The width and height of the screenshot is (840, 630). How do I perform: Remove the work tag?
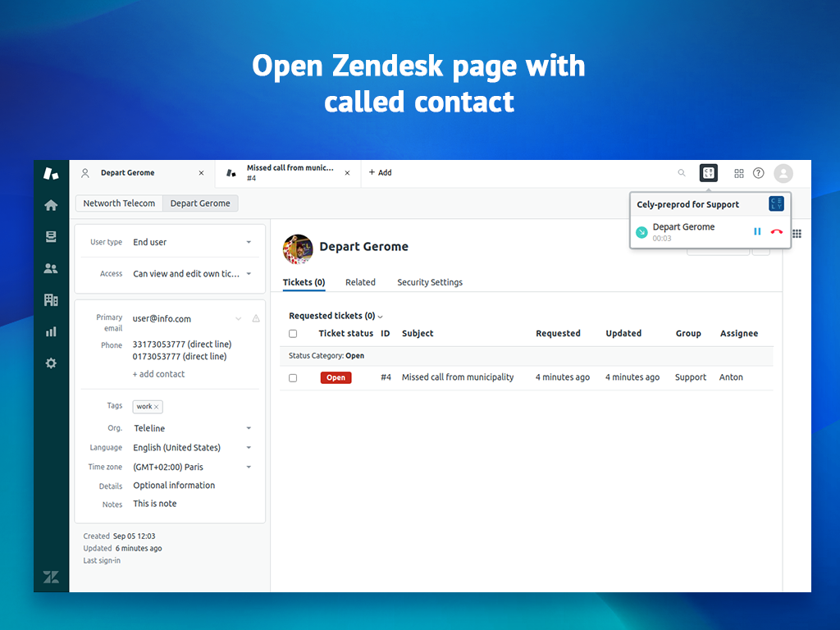[157, 407]
